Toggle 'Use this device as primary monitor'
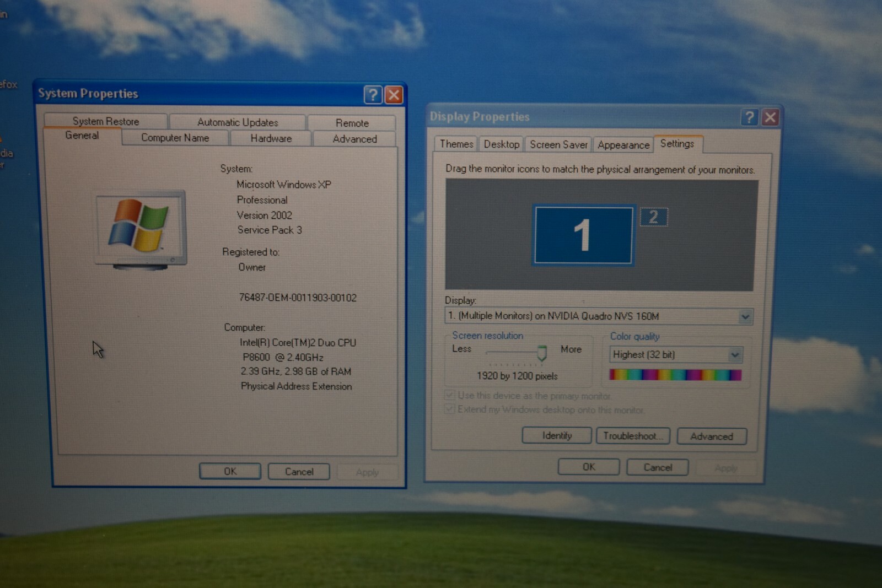Image resolution: width=882 pixels, height=588 pixels. pos(450,395)
